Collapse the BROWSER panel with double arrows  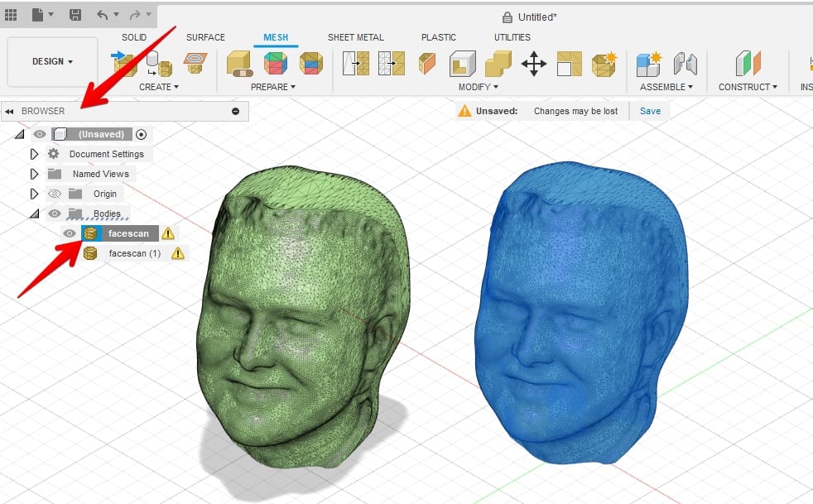pyautogui.click(x=9, y=111)
